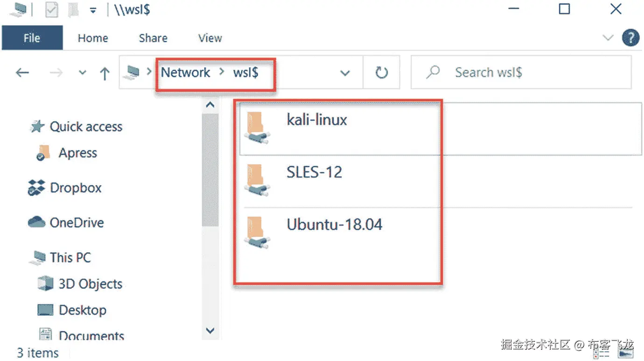Expand the address bar history dropdown
The width and height of the screenshot is (644, 361).
345,72
